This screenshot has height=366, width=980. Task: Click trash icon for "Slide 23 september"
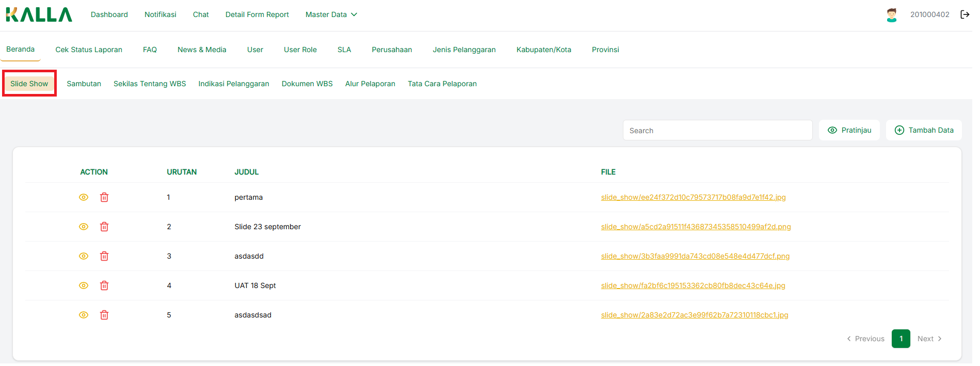(104, 227)
